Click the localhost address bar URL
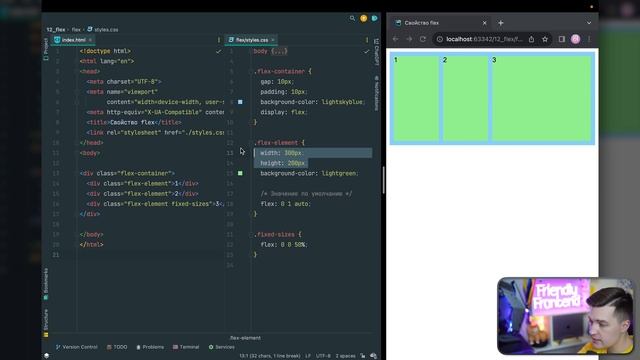The width and height of the screenshot is (640, 360). point(484,39)
